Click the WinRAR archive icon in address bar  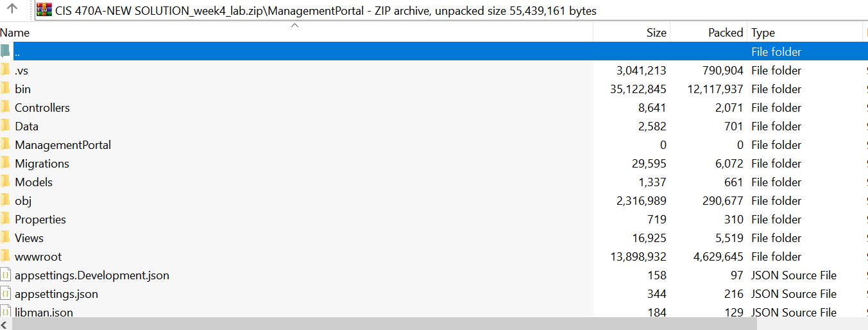44,10
